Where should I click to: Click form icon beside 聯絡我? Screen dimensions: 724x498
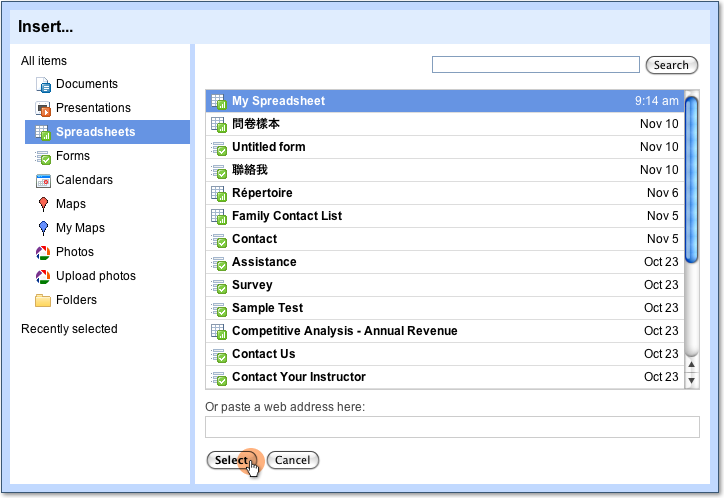[218, 171]
